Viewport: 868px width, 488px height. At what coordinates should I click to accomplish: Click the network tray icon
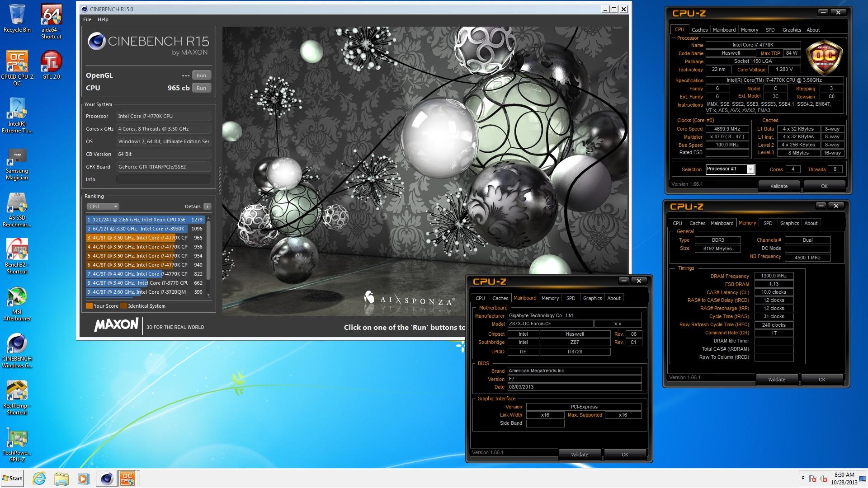812,479
